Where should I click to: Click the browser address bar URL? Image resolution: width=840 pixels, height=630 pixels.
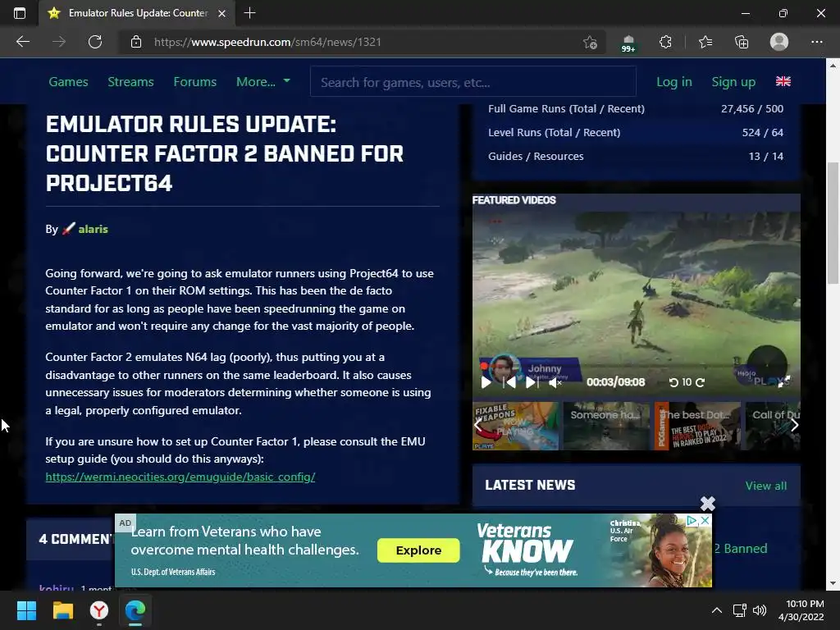pyautogui.click(x=267, y=42)
